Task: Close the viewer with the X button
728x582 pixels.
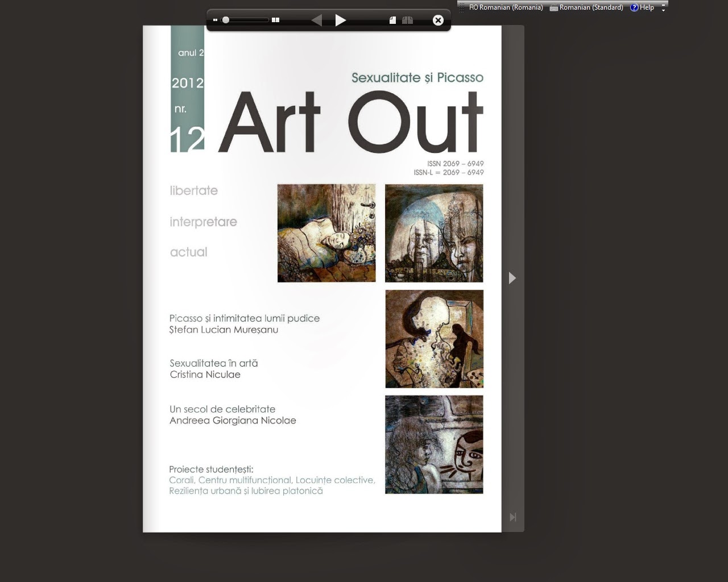Action: [x=438, y=20]
